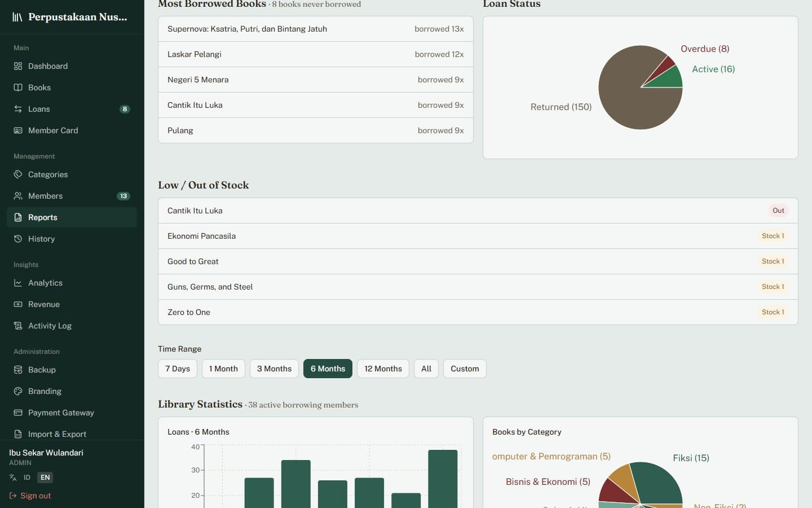Open the Custom time range option
812x508 pixels.
465,369
